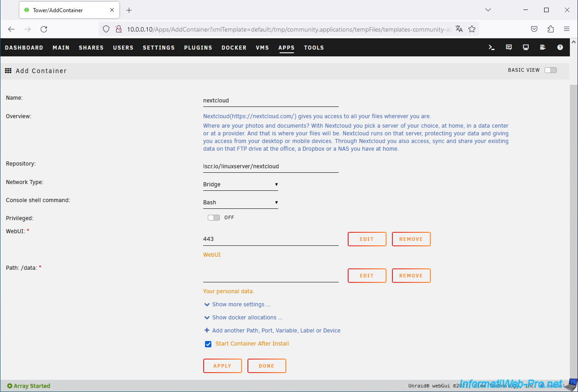Click the browser translate page icon
Image resolution: width=578 pixels, height=392 pixels.
coord(459,29)
